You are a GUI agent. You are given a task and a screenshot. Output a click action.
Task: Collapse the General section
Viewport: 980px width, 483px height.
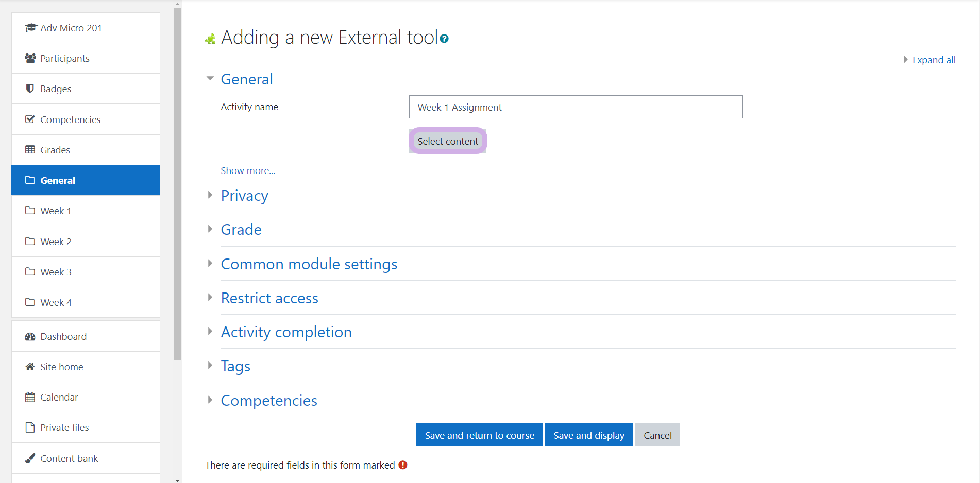(x=210, y=79)
